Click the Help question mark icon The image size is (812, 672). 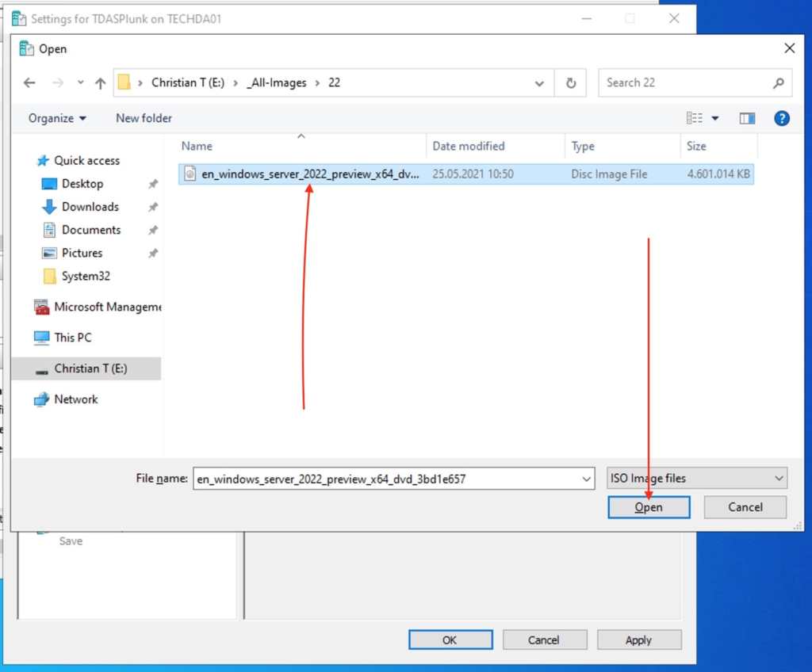point(782,117)
